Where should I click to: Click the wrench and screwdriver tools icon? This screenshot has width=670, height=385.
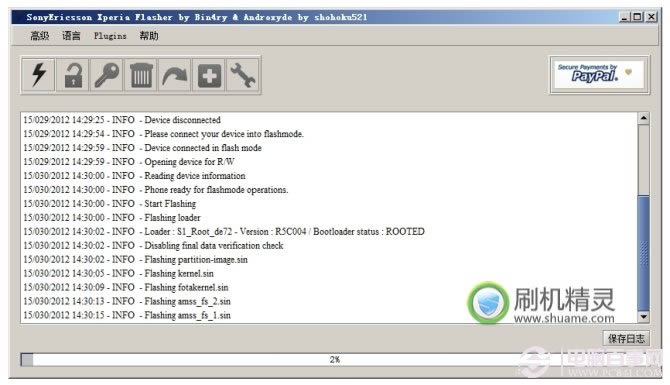coord(243,75)
